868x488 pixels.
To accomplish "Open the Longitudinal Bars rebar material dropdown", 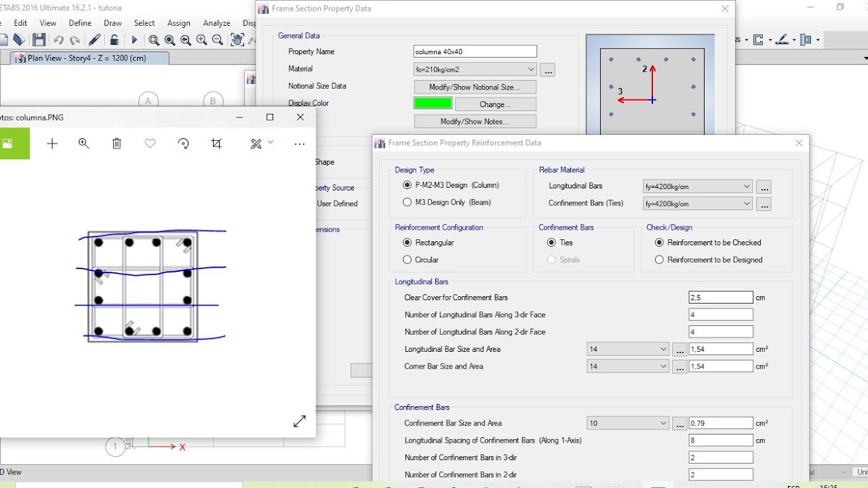I will [698, 186].
